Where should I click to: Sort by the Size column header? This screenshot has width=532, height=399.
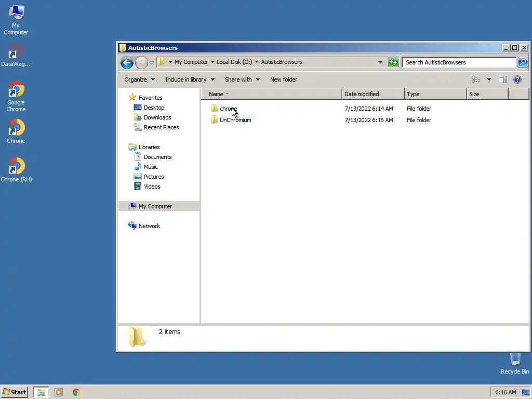pyautogui.click(x=487, y=94)
